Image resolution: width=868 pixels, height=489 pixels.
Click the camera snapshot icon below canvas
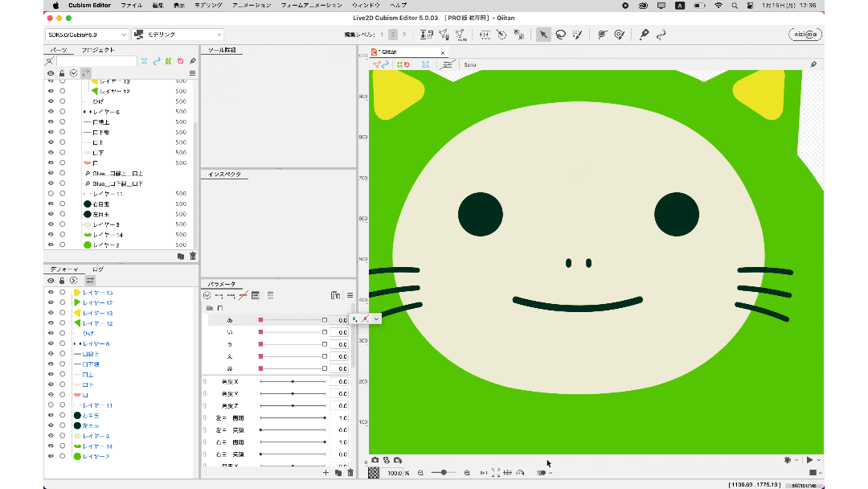coord(375,460)
